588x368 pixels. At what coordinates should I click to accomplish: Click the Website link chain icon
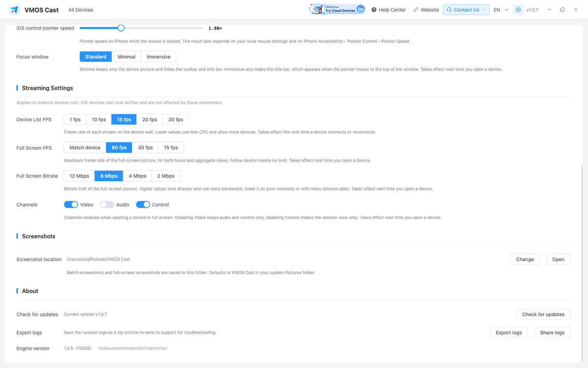(x=416, y=10)
